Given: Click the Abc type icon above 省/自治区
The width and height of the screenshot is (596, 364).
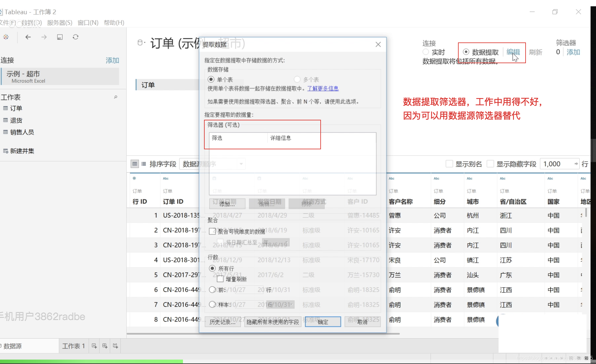Looking at the screenshot, I should click(503, 178).
